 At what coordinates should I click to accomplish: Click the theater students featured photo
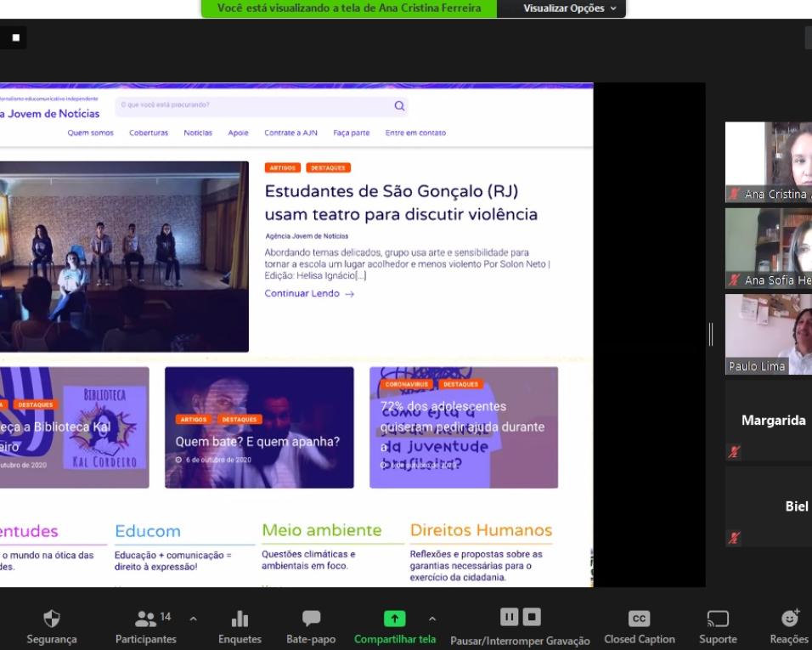pos(124,257)
